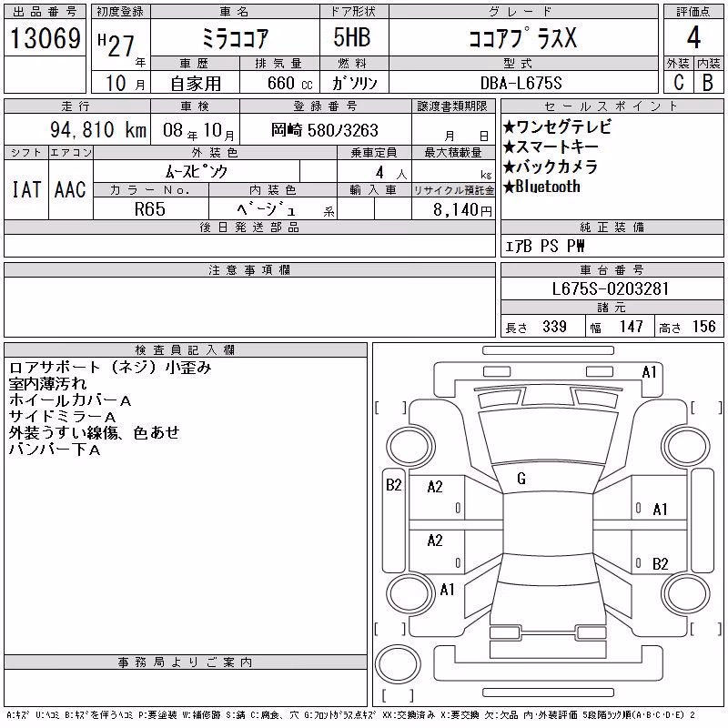Select the sales point ★Bluetooth
Screen dimensions: 728x728
541,187
